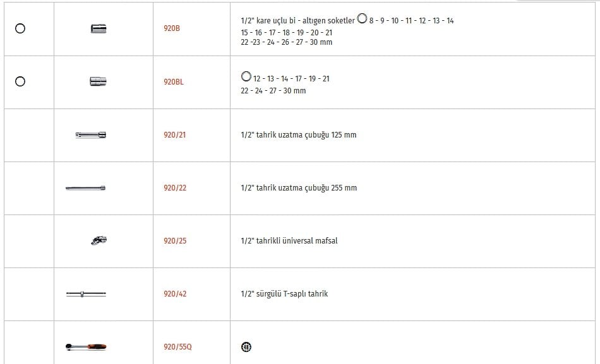The height and width of the screenshot is (364, 600).
Task: Click the 125 mm extension bar image
Action: tap(91, 135)
